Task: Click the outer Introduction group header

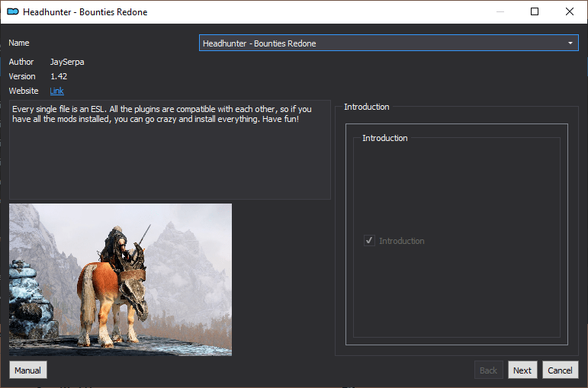Action: [x=367, y=107]
